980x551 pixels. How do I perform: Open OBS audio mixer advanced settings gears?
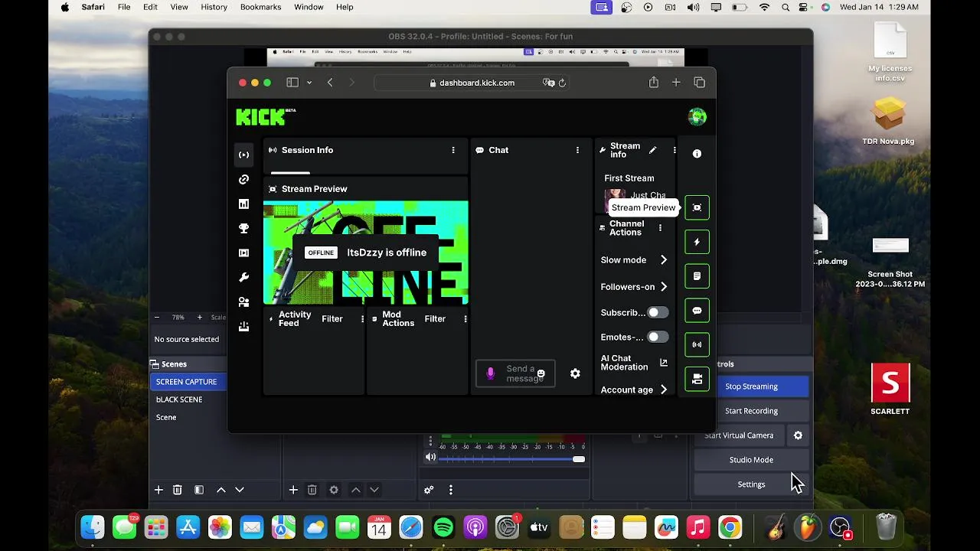point(429,490)
